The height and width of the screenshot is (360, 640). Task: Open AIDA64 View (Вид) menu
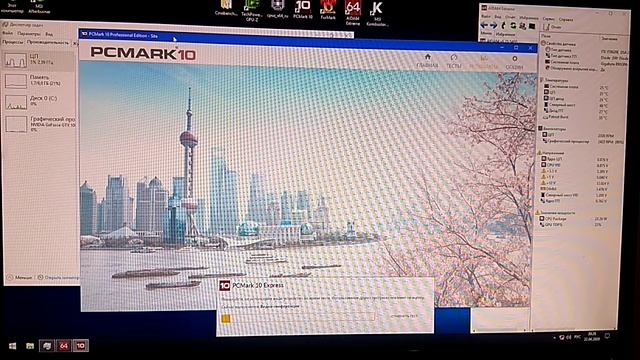click(498, 17)
